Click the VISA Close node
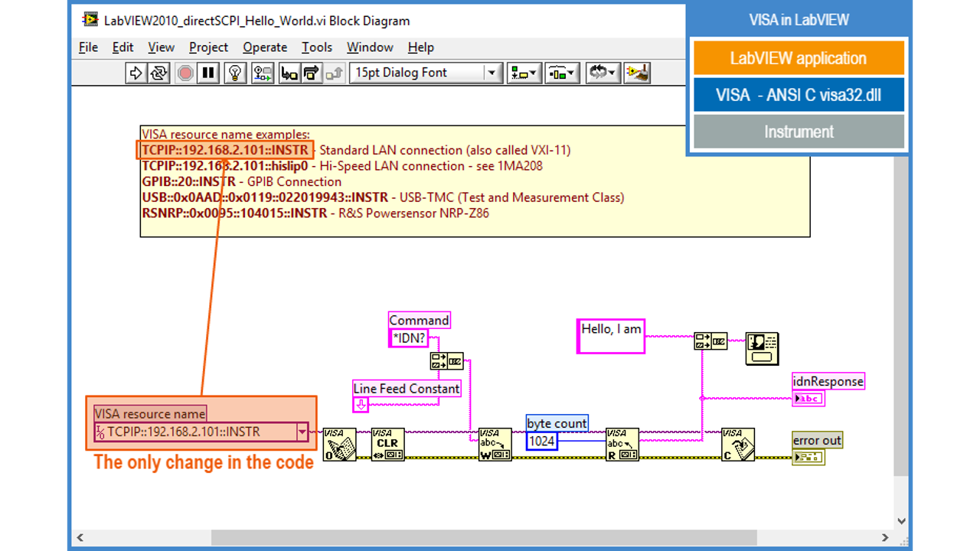The height and width of the screenshot is (551, 980). pos(738,445)
